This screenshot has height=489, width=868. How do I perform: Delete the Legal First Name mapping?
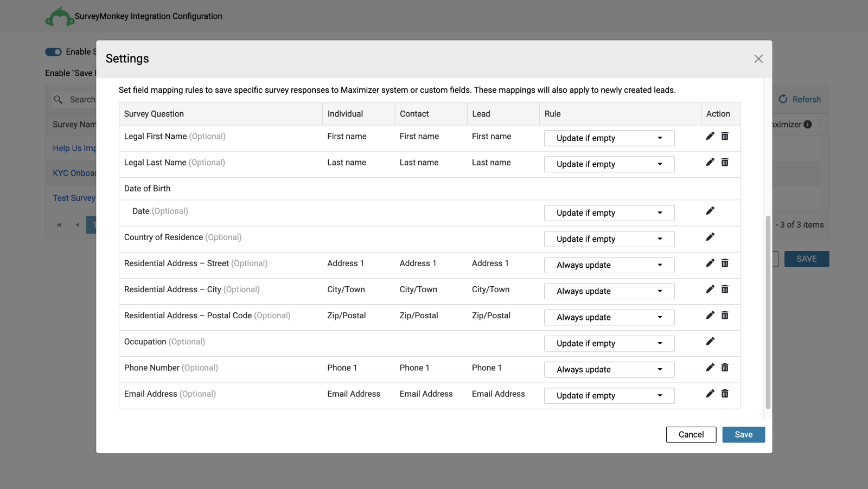[725, 136]
